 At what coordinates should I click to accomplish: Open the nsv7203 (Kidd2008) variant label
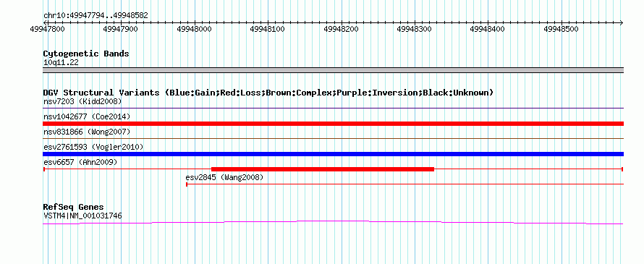[82, 101]
